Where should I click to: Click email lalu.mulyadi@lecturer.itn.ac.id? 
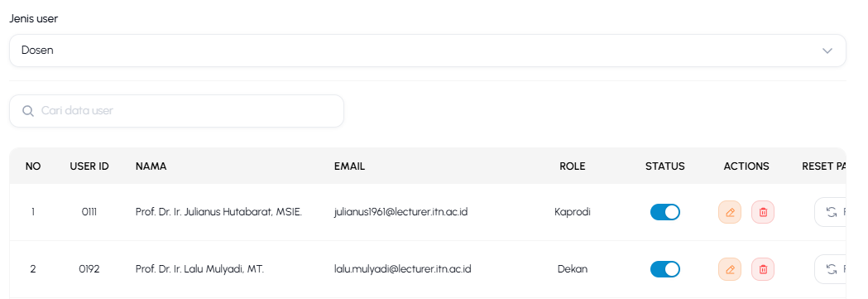pos(402,269)
